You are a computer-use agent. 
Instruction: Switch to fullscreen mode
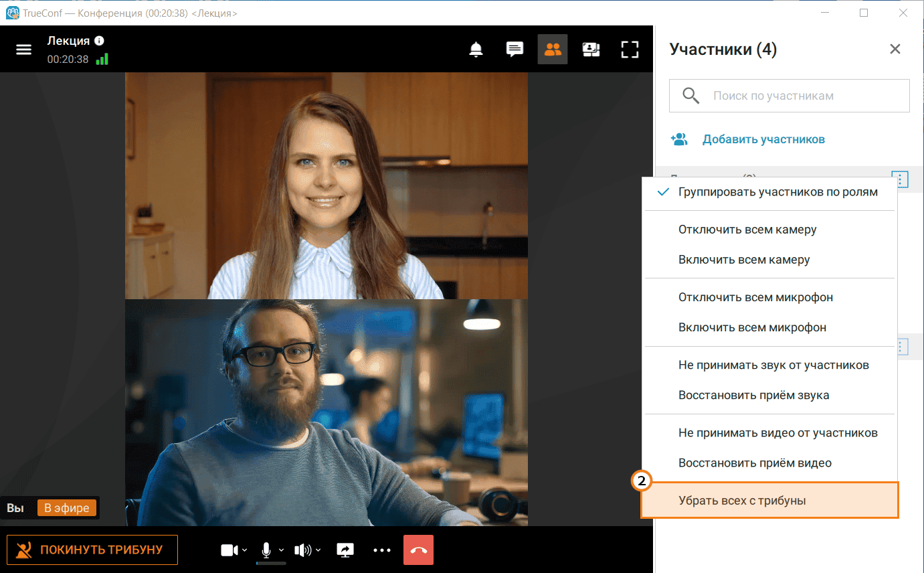pos(630,50)
